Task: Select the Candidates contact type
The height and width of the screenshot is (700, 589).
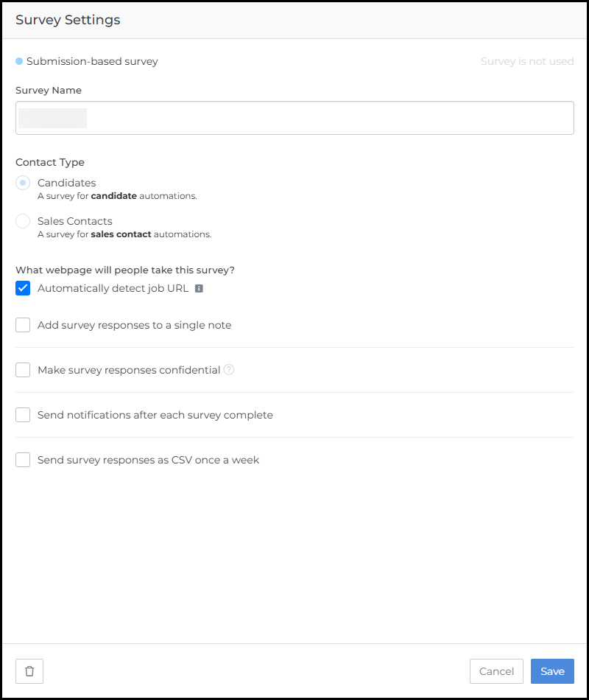Action: point(23,183)
